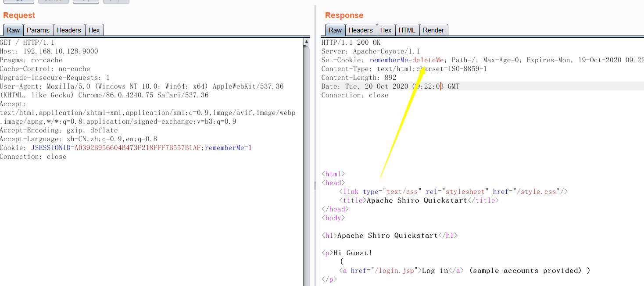The image size is (644, 286).
Task: Click the 'rememberMe=1' cookie in the Request
Action: pyautogui.click(x=228, y=148)
